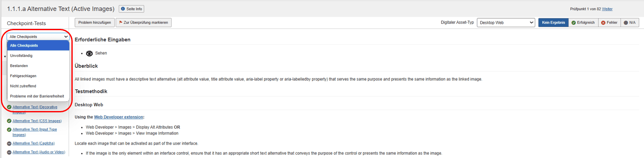This screenshot has height=158, width=644.
Task: Click Problem hinzufügen button
Action: [x=95, y=23]
